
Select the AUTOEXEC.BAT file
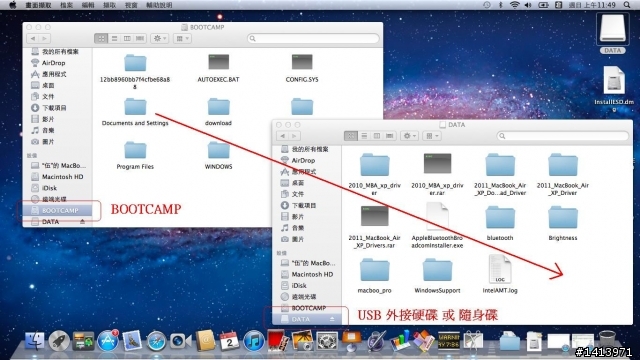[218, 68]
